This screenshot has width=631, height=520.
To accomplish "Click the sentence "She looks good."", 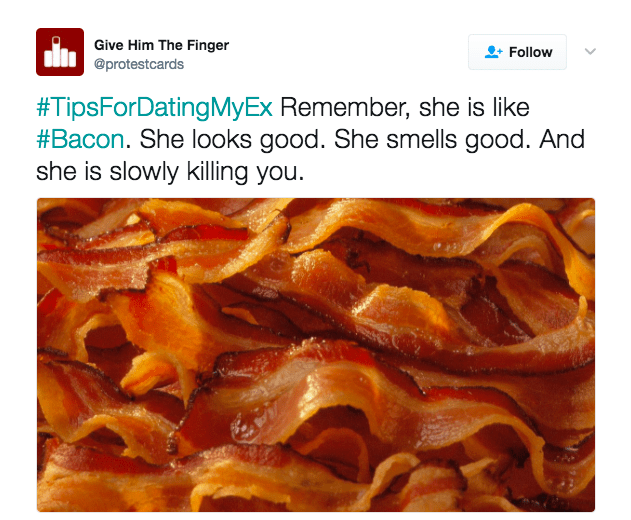I will coord(233,140).
